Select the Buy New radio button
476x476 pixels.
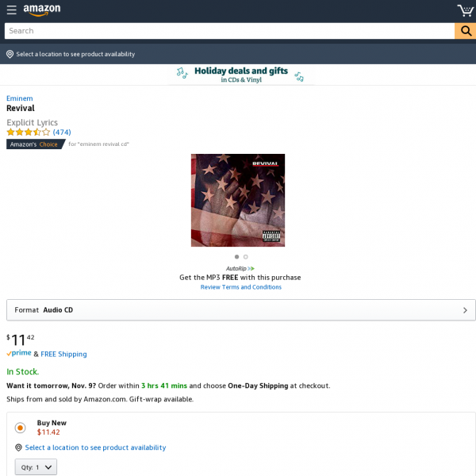20,428
